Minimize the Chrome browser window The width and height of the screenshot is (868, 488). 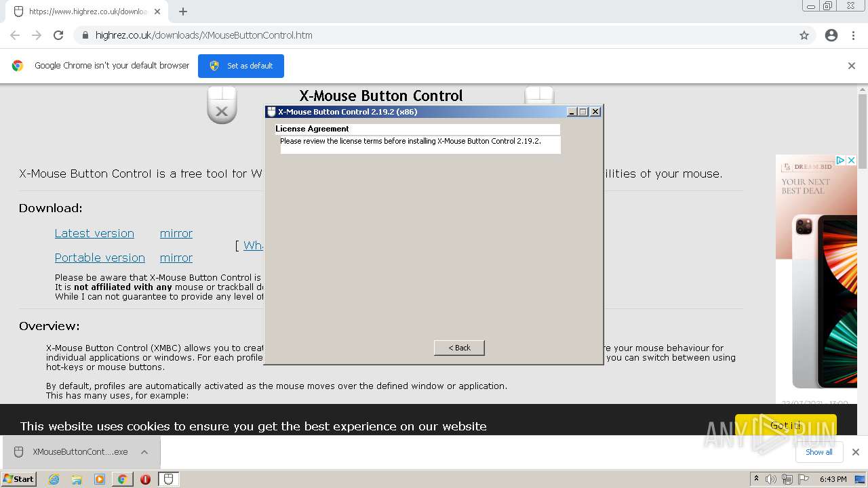(811, 6)
